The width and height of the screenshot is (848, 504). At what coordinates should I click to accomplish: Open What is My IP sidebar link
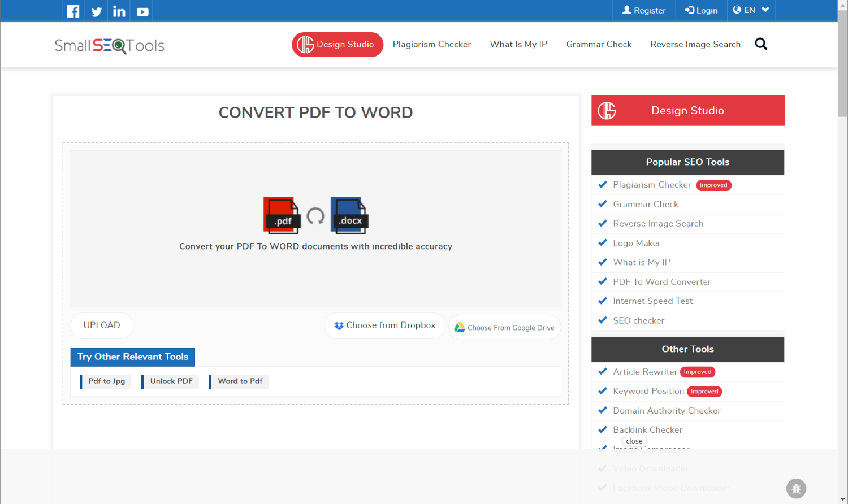coord(642,262)
